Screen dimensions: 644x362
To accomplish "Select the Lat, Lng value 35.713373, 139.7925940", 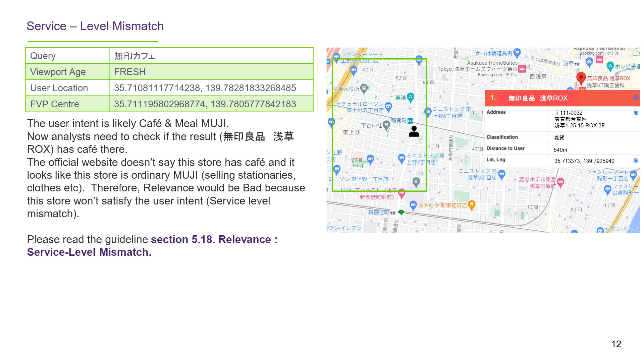I will [584, 161].
